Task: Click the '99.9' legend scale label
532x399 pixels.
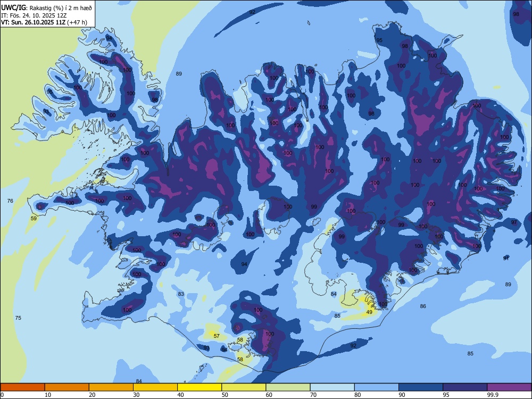Action: pos(493,395)
